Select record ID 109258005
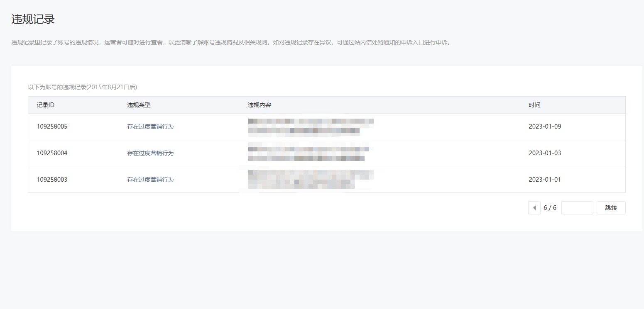Image resolution: width=644 pixels, height=309 pixels. pyautogui.click(x=52, y=127)
